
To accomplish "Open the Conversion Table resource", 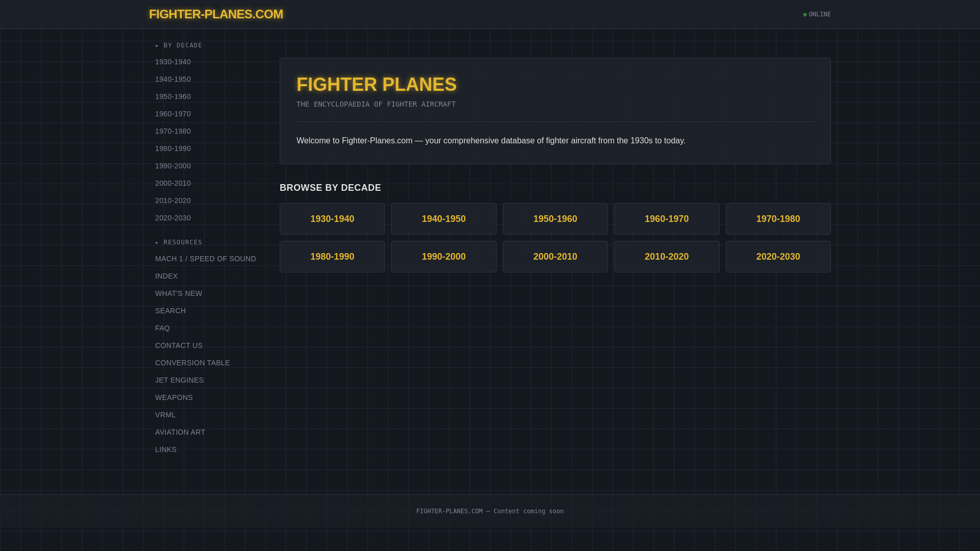I will click(x=192, y=363).
